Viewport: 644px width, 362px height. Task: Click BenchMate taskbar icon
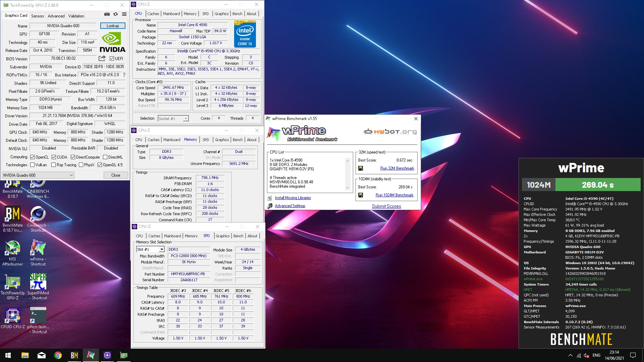[x=74, y=355]
